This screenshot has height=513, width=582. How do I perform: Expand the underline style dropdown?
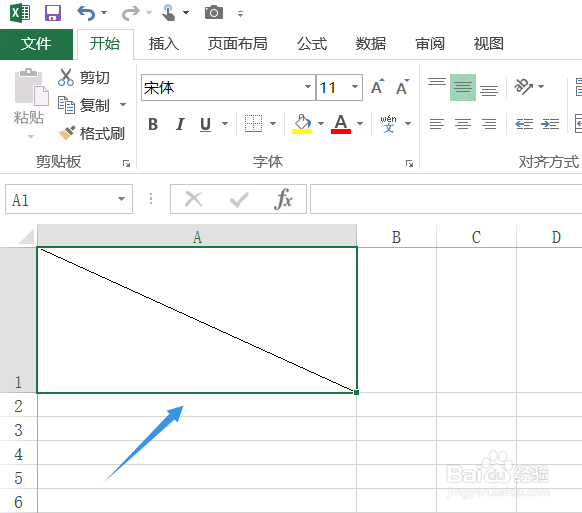pos(225,124)
